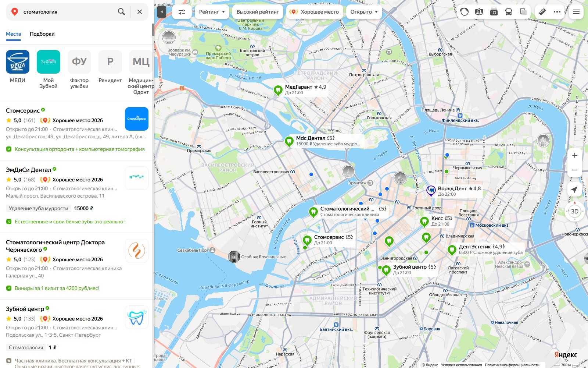
Task: Open Политика конфиденциальности footer link
Action: tap(512, 365)
